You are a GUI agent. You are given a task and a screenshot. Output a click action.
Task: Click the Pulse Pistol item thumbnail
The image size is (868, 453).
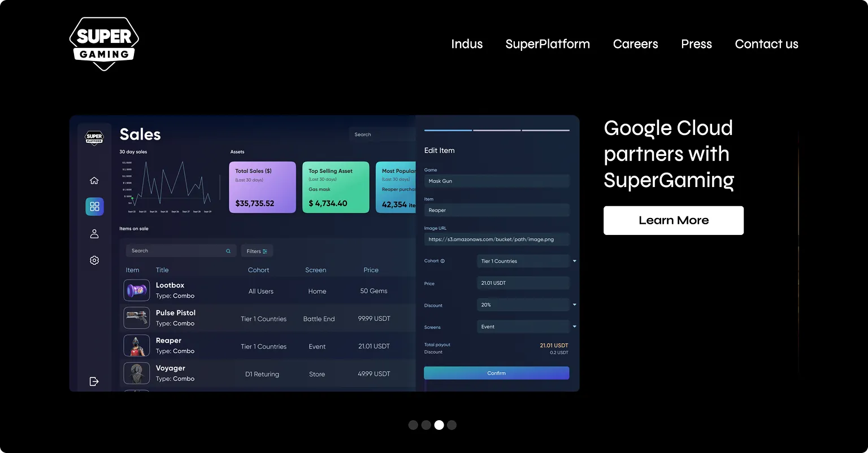coord(137,318)
